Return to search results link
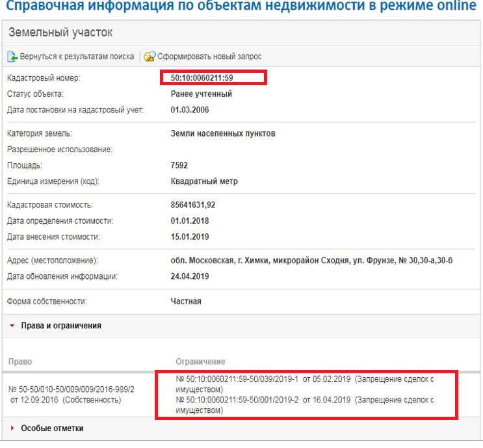The width and height of the screenshot is (483, 448). 76,57
